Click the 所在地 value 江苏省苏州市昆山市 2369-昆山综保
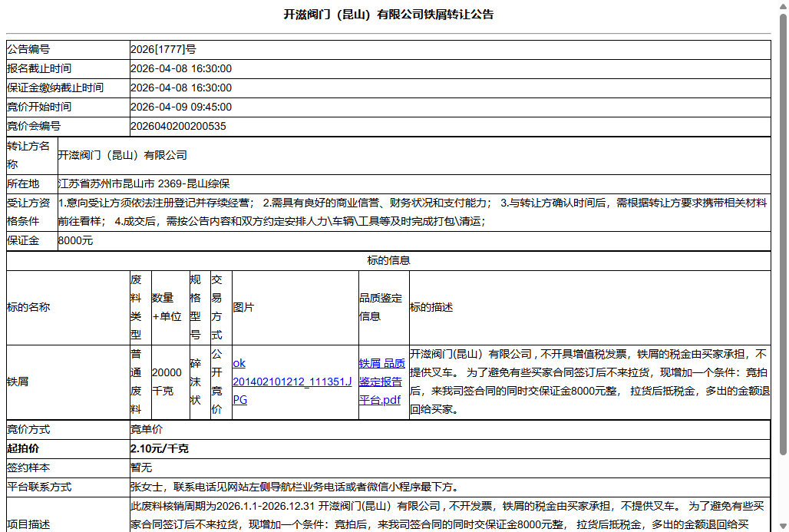 pyautogui.click(x=144, y=183)
